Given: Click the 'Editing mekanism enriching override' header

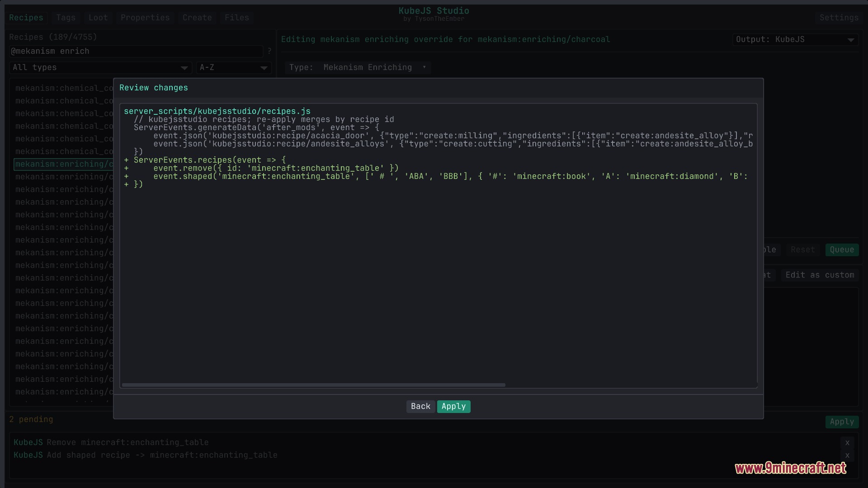Looking at the screenshot, I should click(x=445, y=39).
